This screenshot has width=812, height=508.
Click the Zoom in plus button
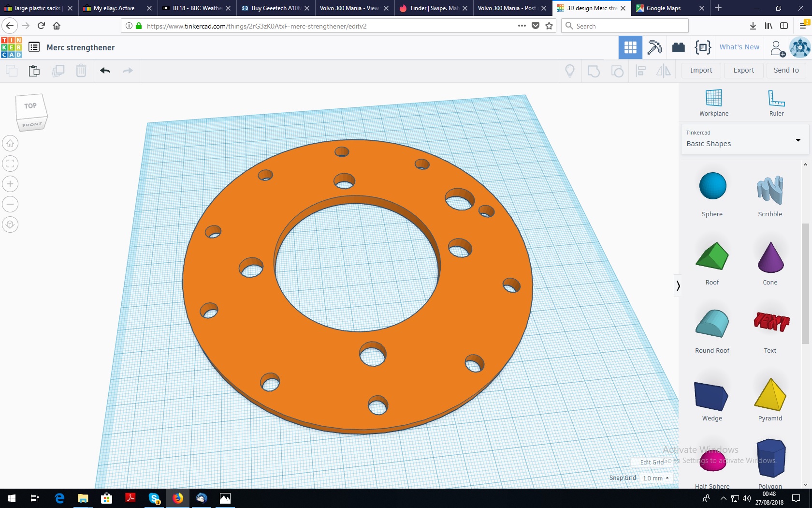(x=10, y=184)
